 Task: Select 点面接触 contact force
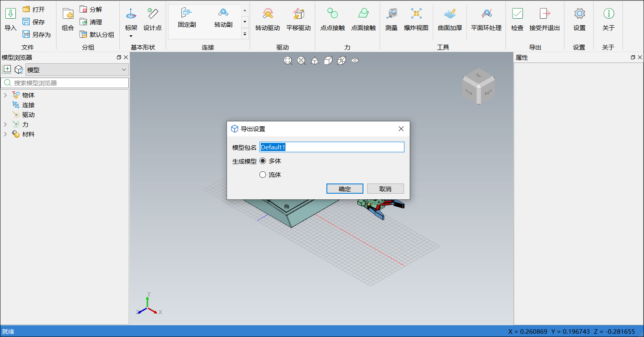(363, 19)
